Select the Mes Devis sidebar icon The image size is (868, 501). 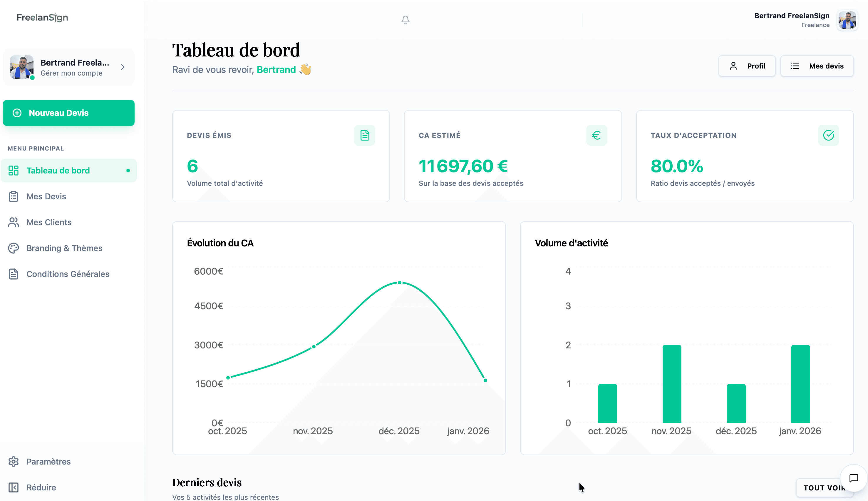tap(14, 196)
